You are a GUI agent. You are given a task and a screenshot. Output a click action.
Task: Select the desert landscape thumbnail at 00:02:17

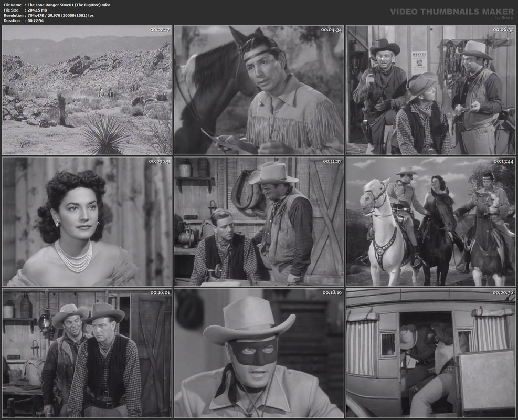(87, 90)
